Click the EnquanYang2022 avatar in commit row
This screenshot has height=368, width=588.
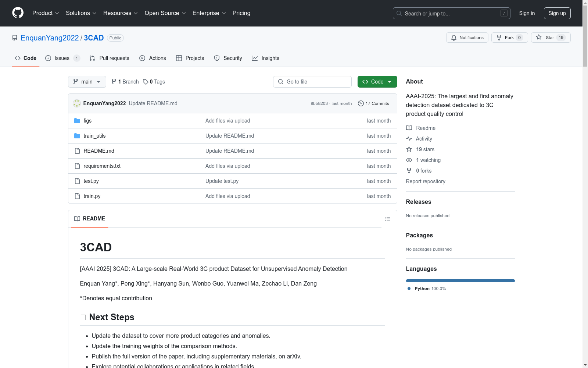[77, 103]
